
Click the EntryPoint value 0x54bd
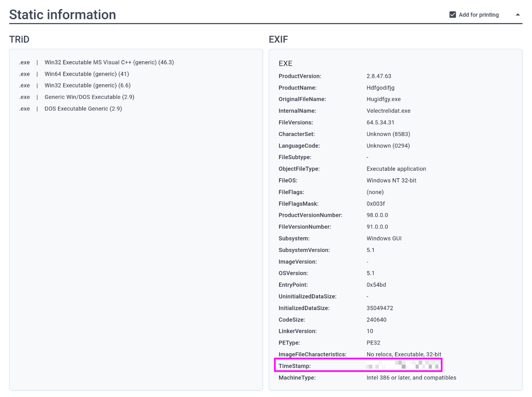(x=376, y=285)
